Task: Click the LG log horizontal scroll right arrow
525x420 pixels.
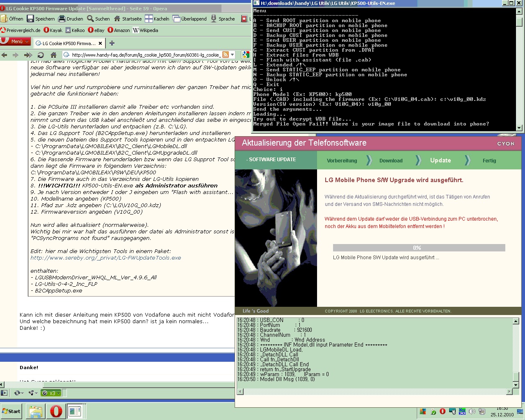Action: click(x=509, y=392)
